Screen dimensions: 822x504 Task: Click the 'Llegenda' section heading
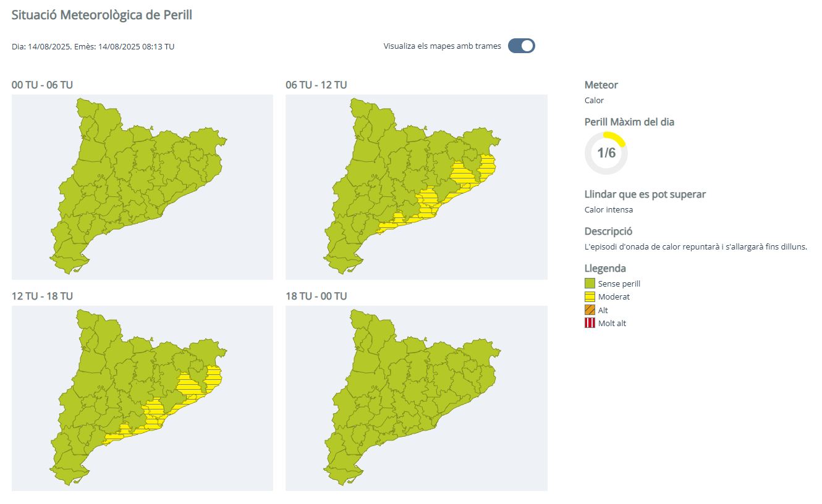coord(605,268)
